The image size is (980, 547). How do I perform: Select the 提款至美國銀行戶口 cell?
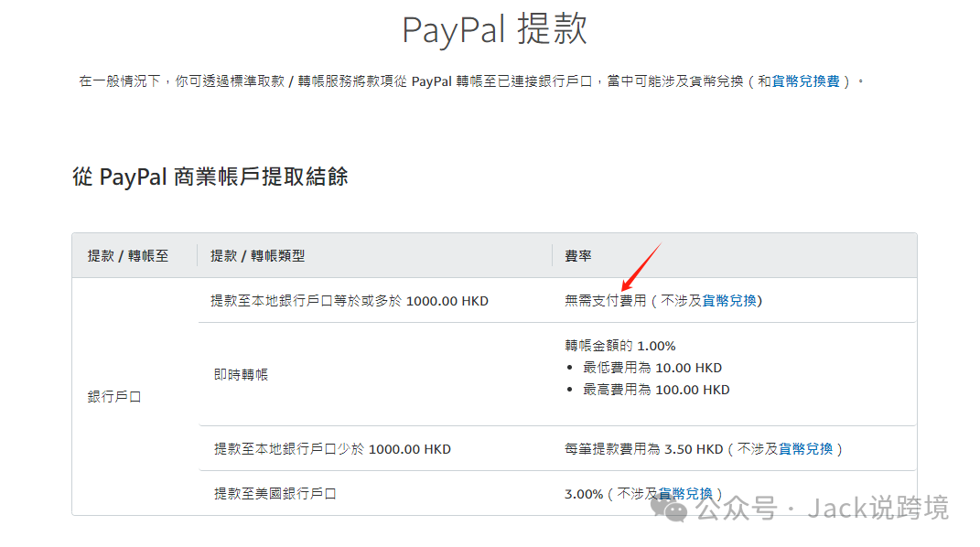click(275, 494)
